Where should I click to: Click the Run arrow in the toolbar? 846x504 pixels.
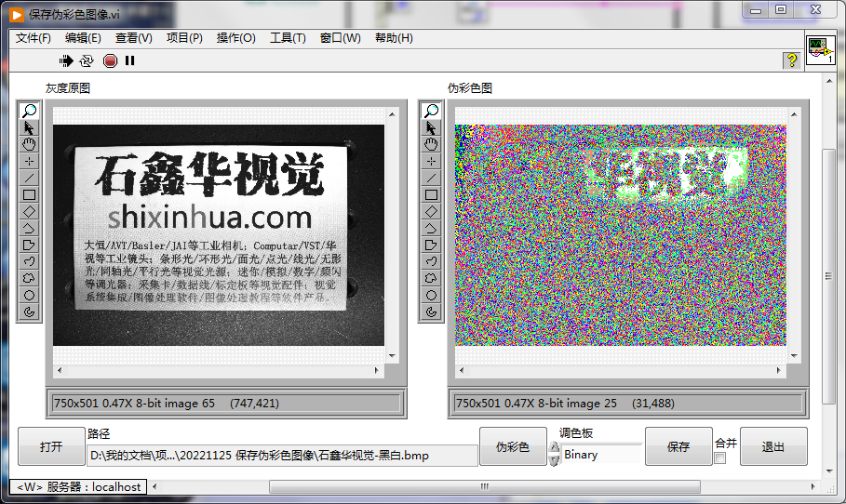click(66, 61)
